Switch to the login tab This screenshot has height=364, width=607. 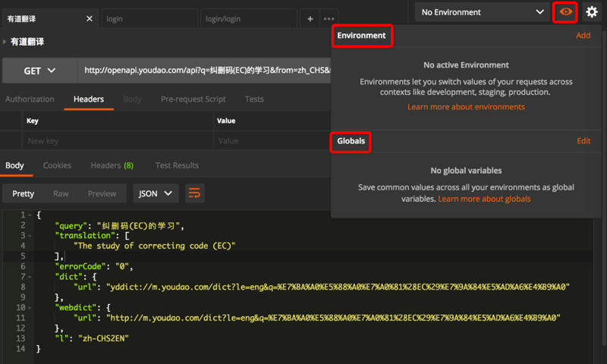pyautogui.click(x=149, y=18)
